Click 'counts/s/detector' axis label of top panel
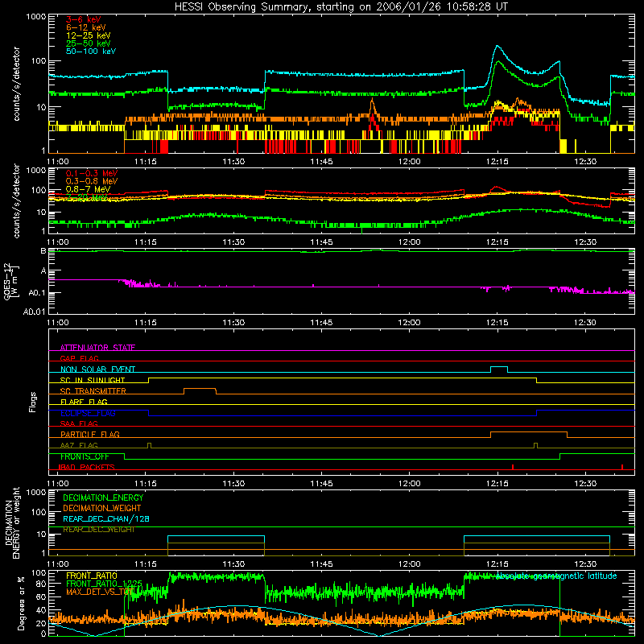The width and height of the screenshot is (644, 644). [x=16, y=84]
